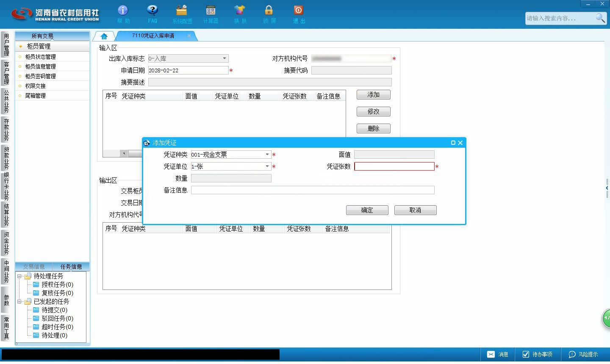Switch to the 存款业务 vertical tab

[6, 130]
